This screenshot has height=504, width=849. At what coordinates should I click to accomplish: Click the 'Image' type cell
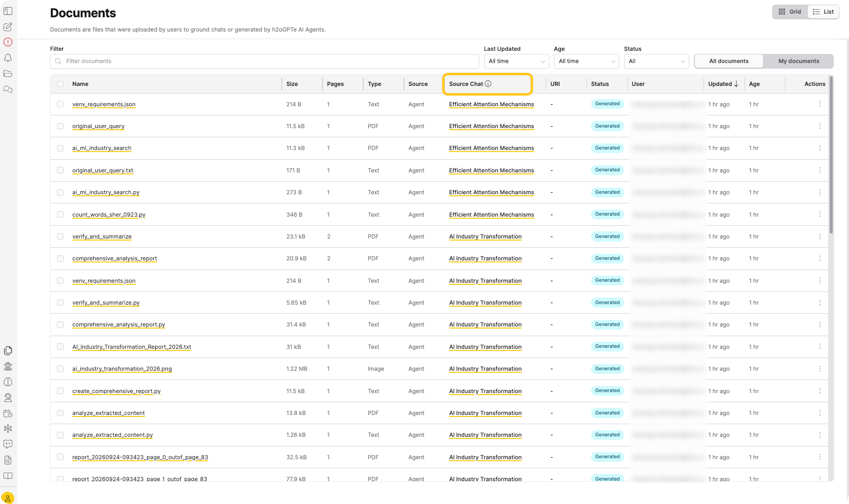click(x=376, y=369)
